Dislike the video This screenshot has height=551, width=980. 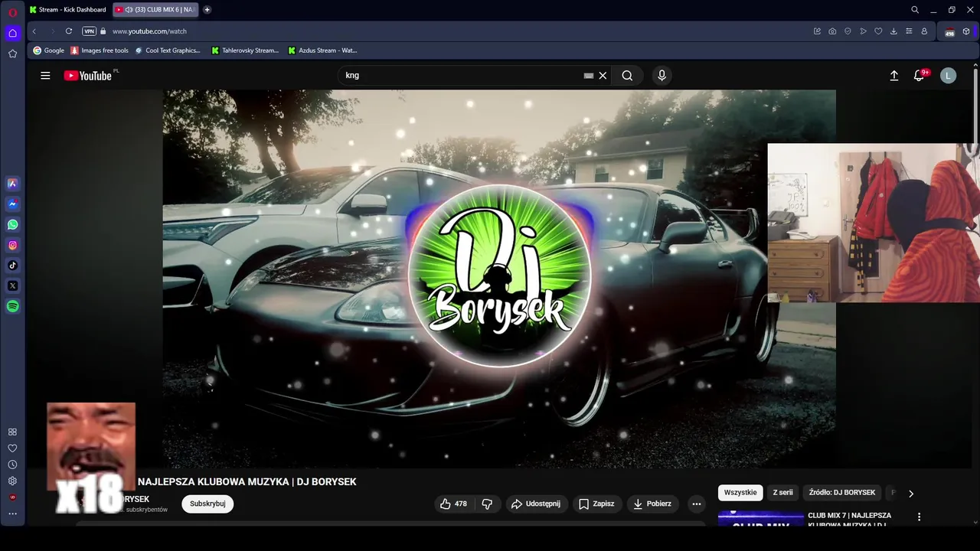tap(487, 504)
